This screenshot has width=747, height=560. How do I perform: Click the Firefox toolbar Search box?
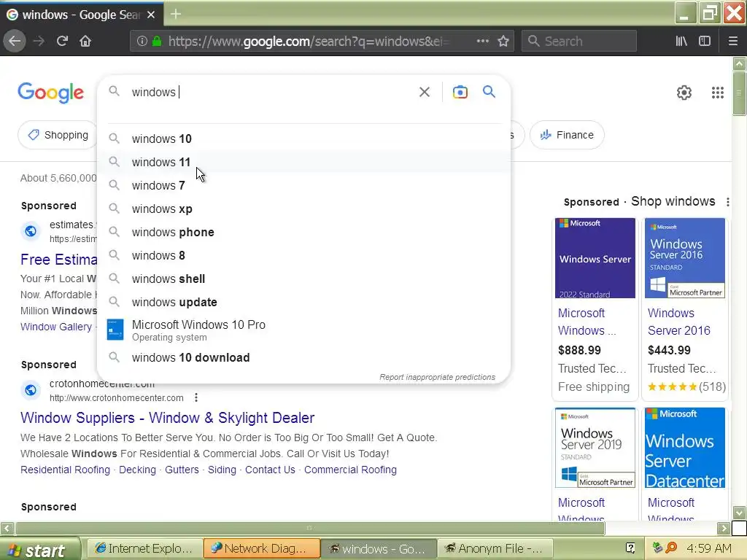pyautogui.click(x=578, y=41)
